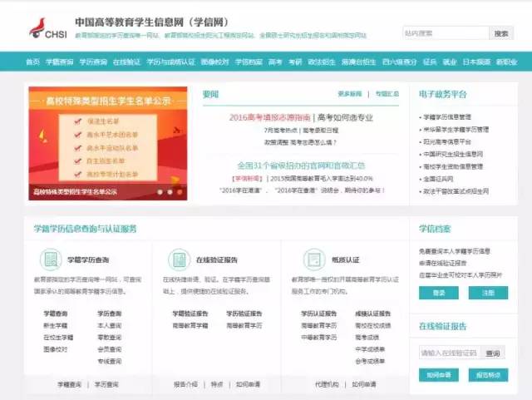The width and height of the screenshot is (532, 400).
Task: Open 高校在校成绩 link
Action: [373, 325]
